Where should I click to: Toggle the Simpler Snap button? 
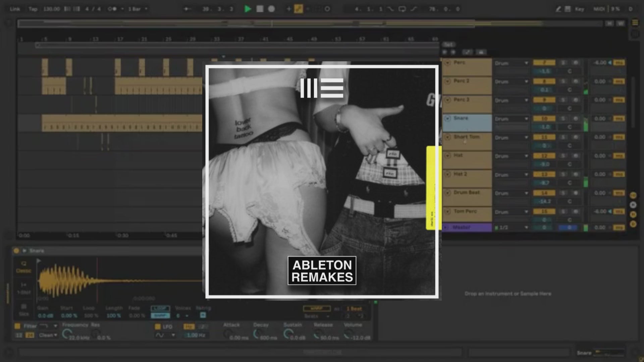160,315
